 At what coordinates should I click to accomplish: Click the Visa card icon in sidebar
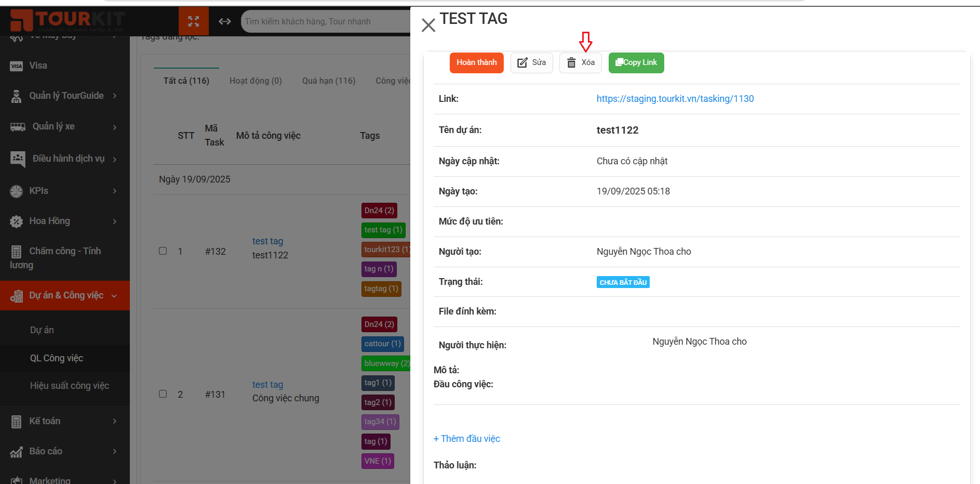(17, 66)
